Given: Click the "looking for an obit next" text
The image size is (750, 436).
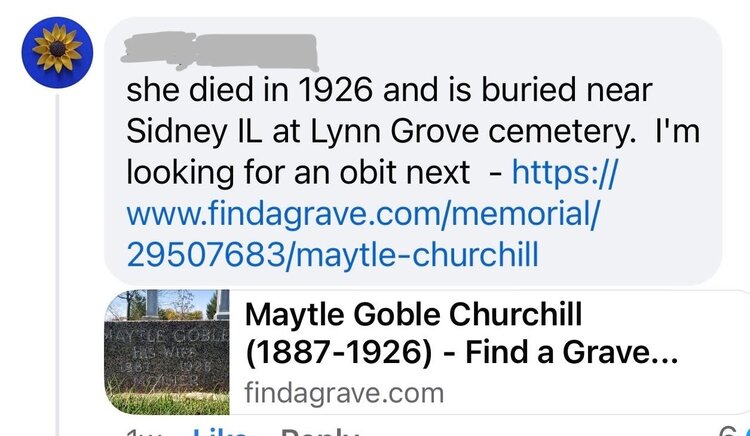Looking at the screenshot, I should (x=298, y=173).
